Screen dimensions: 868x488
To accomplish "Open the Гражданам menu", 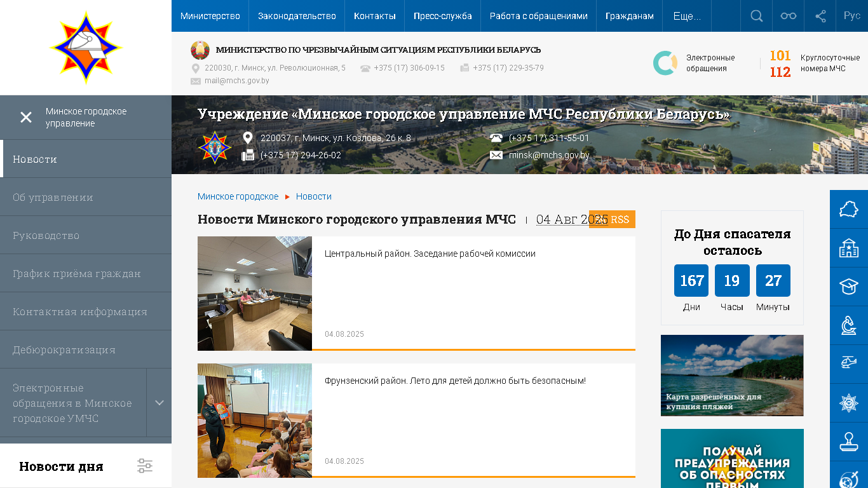I will pos(630,16).
